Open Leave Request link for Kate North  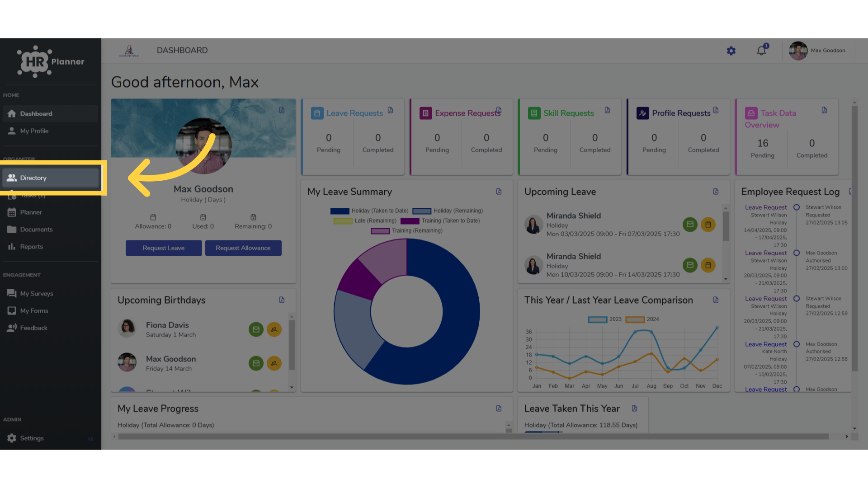point(766,344)
